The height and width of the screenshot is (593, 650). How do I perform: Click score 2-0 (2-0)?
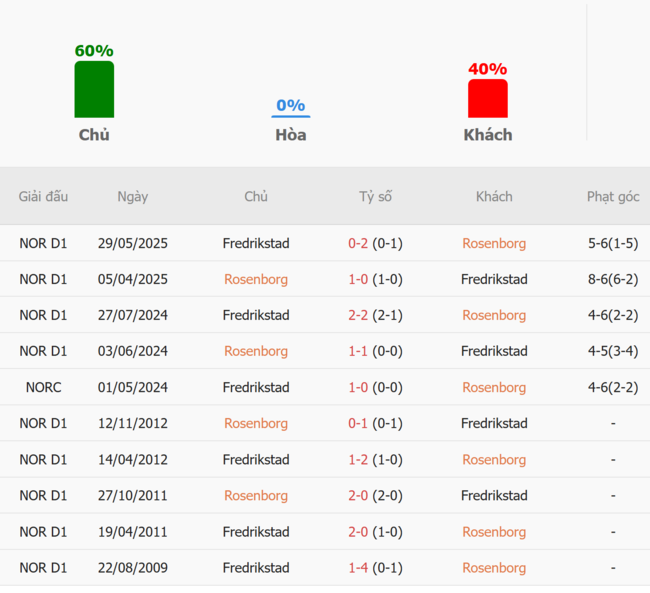pos(375,495)
